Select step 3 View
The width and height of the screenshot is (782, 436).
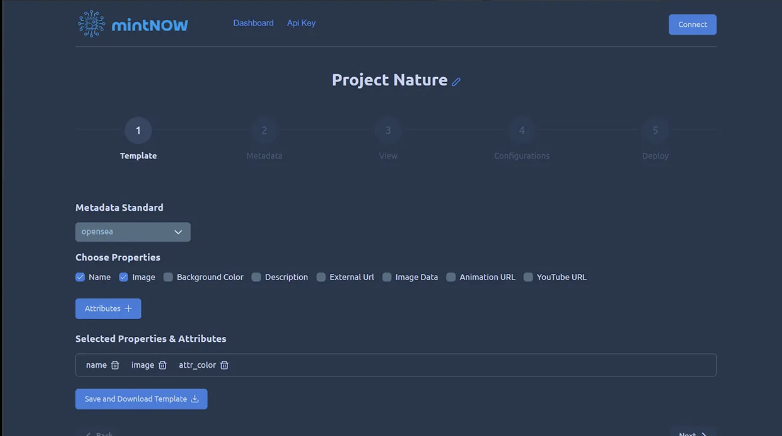[388, 131]
